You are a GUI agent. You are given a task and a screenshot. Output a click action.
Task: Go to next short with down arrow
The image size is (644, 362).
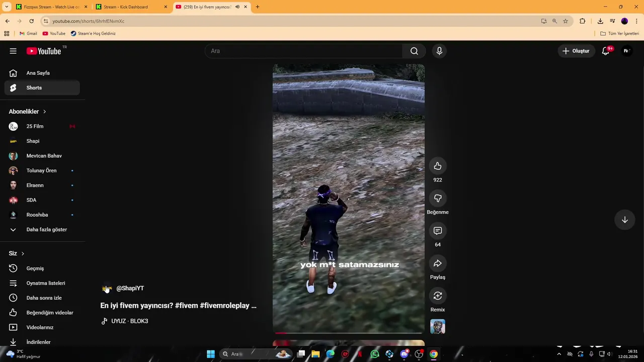(x=624, y=220)
